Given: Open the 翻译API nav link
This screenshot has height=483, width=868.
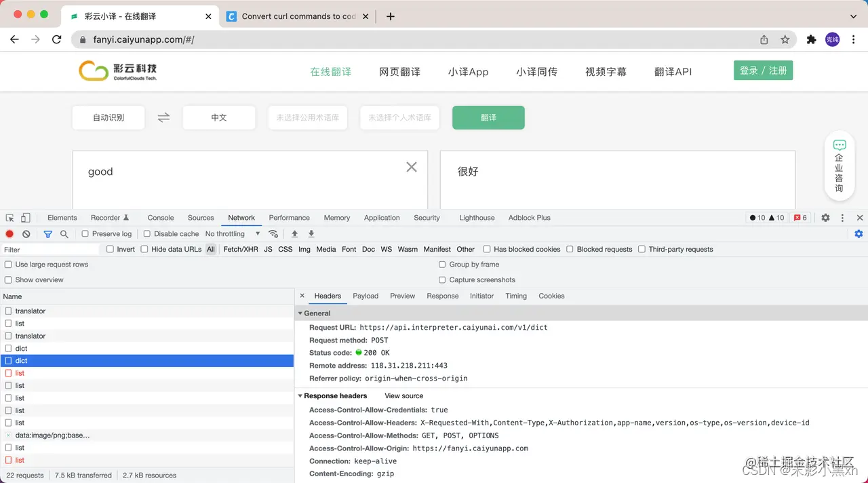Looking at the screenshot, I should [x=673, y=71].
